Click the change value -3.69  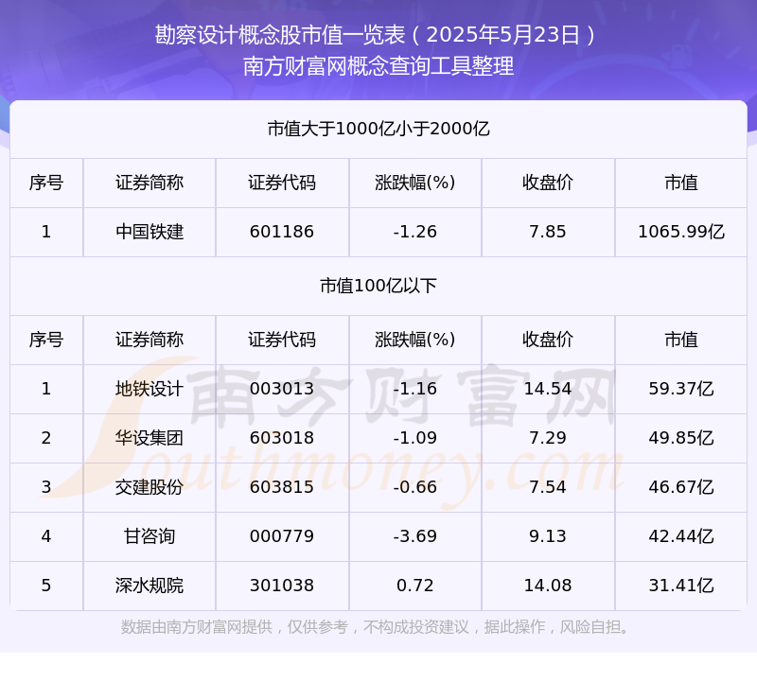(414, 536)
